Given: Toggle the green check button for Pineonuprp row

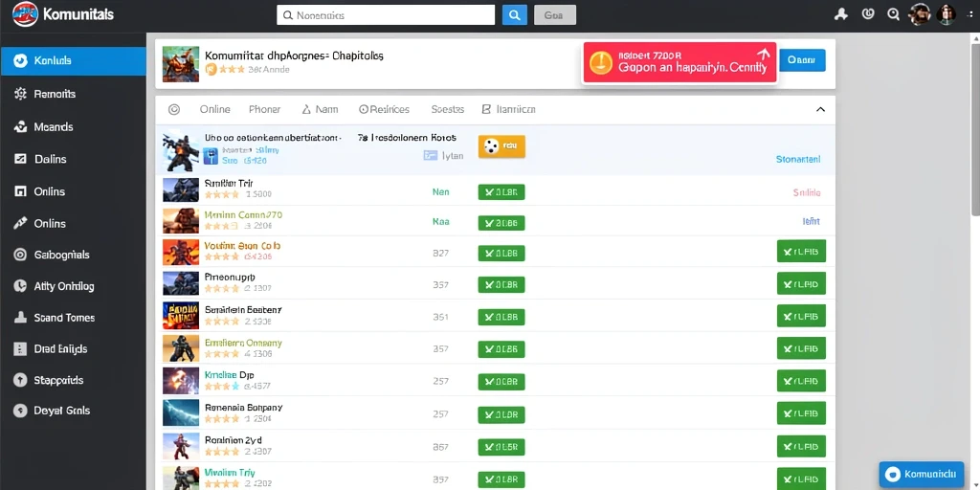Looking at the screenshot, I should [501, 284].
